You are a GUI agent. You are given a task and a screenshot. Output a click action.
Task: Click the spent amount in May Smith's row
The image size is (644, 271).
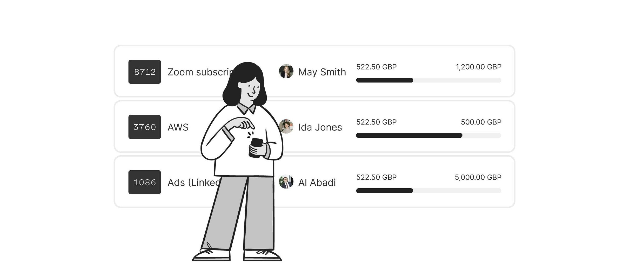click(x=376, y=67)
